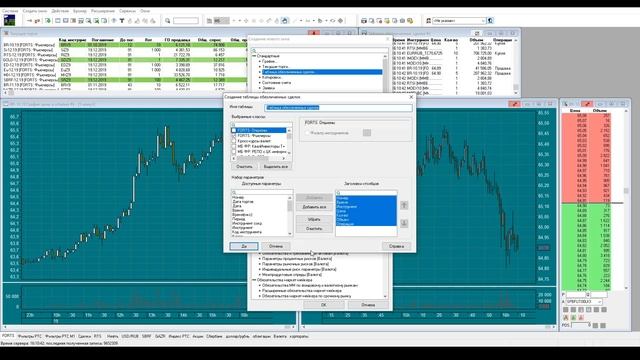Select Состояние счета in new window tree
Screen dimensions: 640x360
pyautogui.click(x=276, y=82)
